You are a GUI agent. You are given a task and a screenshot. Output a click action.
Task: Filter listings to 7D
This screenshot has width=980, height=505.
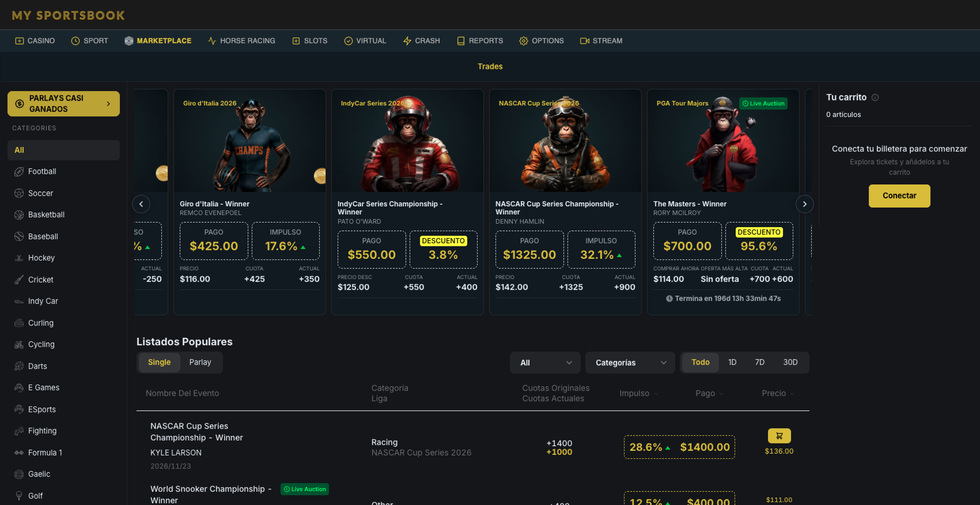tap(760, 362)
